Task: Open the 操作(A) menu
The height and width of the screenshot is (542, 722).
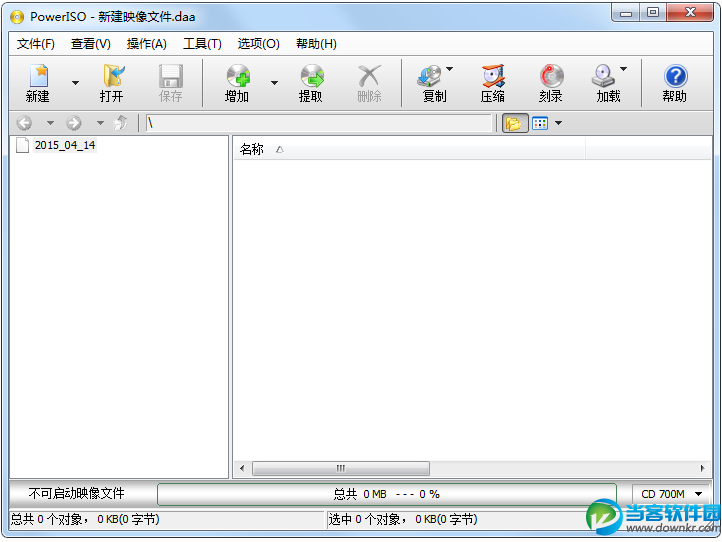Action: click(146, 44)
